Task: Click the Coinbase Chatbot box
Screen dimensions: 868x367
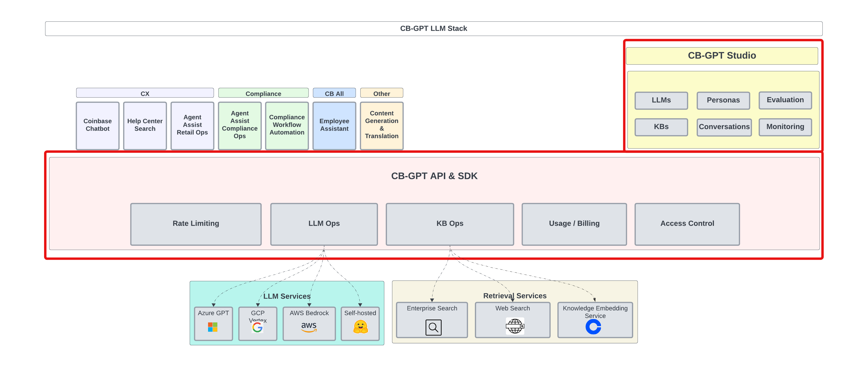Action: (x=97, y=125)
